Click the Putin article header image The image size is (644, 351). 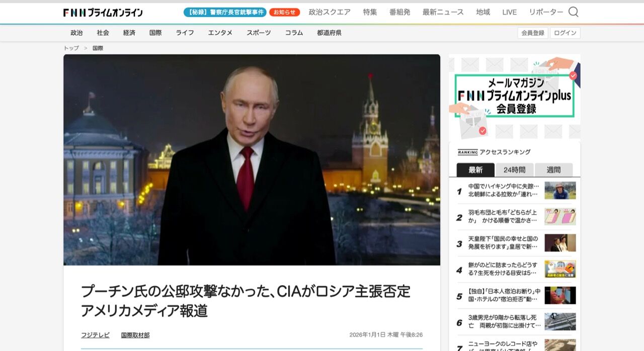[252, 159]
